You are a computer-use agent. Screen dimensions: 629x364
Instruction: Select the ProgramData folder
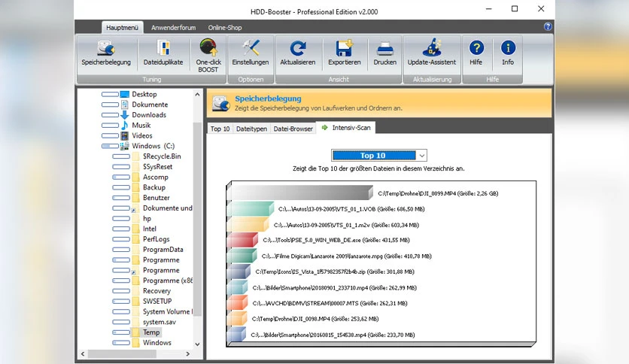(163, 250)
